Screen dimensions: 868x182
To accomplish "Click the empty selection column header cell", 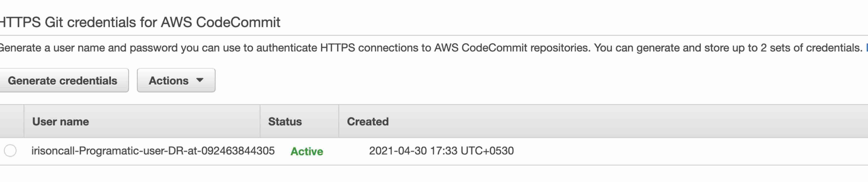I will point(12,121).
